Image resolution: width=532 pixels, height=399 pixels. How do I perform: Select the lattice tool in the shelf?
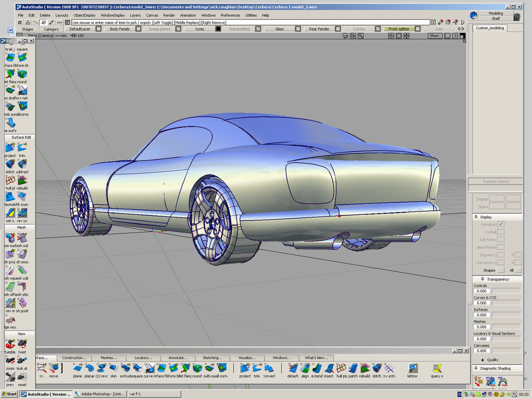412,368
